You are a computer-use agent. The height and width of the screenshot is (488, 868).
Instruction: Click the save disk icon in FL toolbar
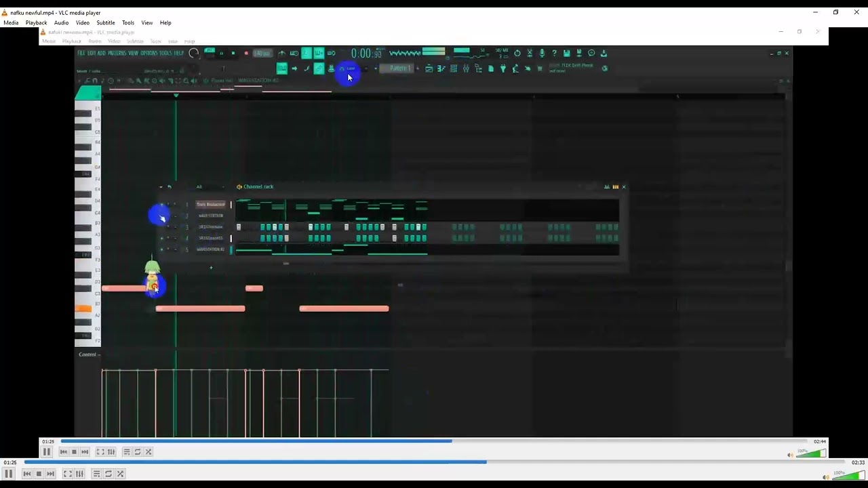pyautogui.click(x=566, y=53)
